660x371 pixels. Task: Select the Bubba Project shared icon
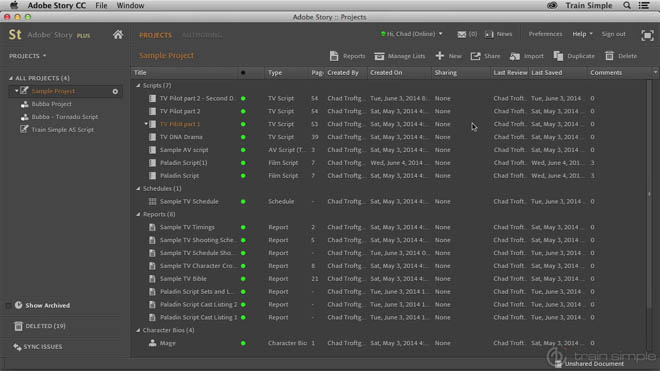(24, 104)
